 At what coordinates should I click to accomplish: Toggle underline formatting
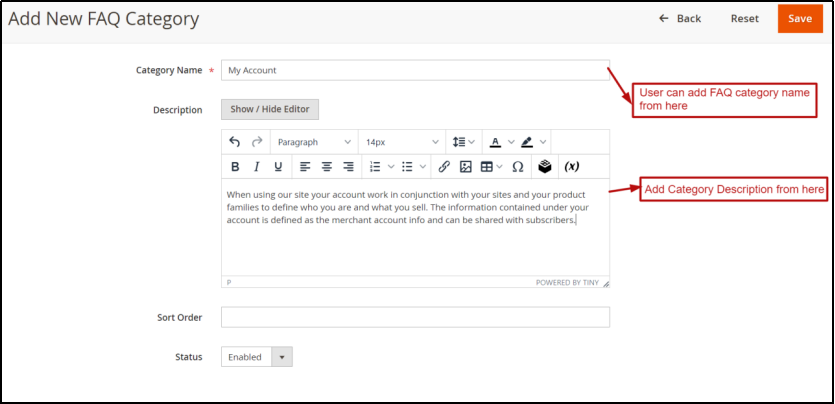coord(278,167)
